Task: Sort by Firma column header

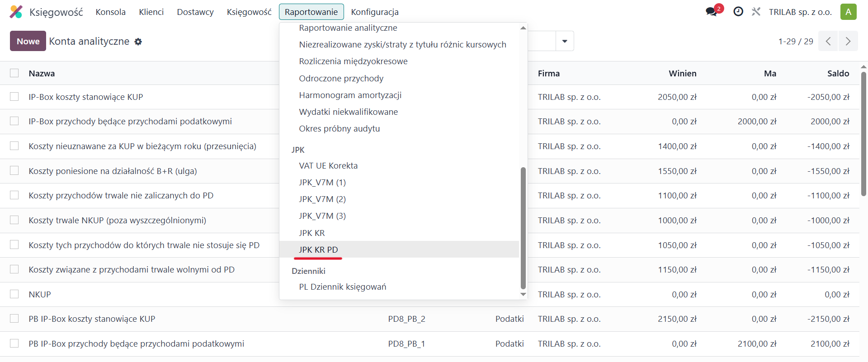Action: click(x=549, y=73)
